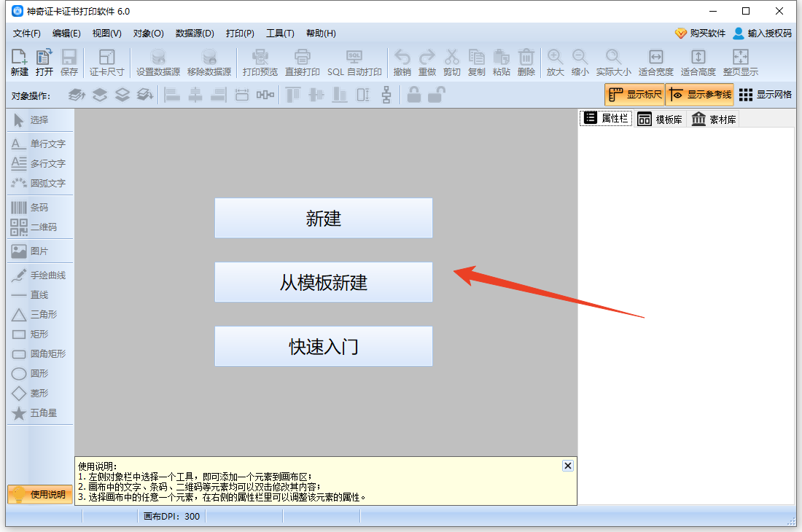Click the 设置数据源 data source icon
802x532 pixels.
[157, 62]
